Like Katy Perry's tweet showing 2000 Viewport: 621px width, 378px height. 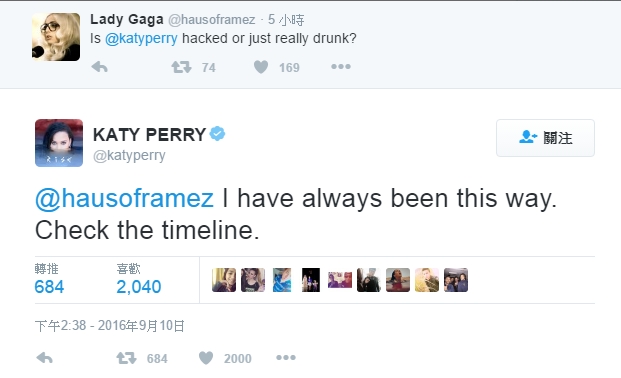(x=206, y=358)
